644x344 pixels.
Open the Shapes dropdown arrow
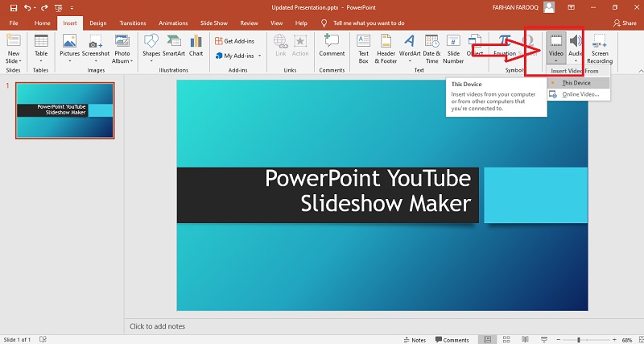[151, 61]
